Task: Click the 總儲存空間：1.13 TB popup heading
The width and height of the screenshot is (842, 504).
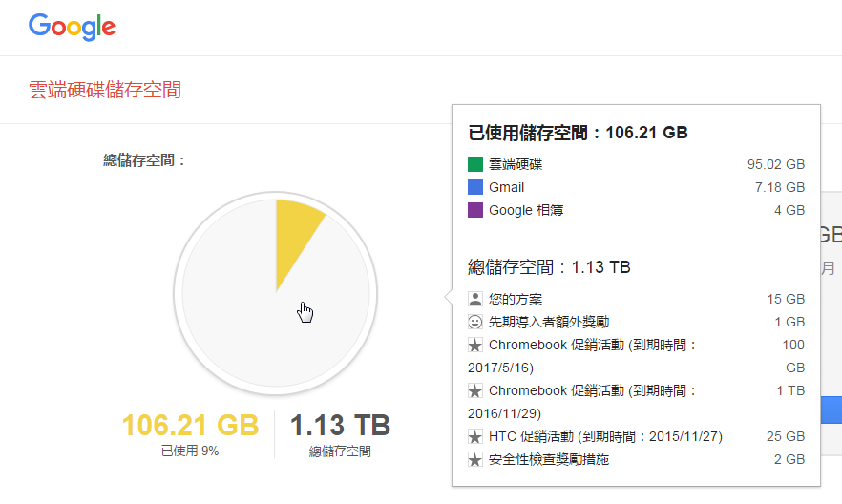Action: click(x=549, y=266)
